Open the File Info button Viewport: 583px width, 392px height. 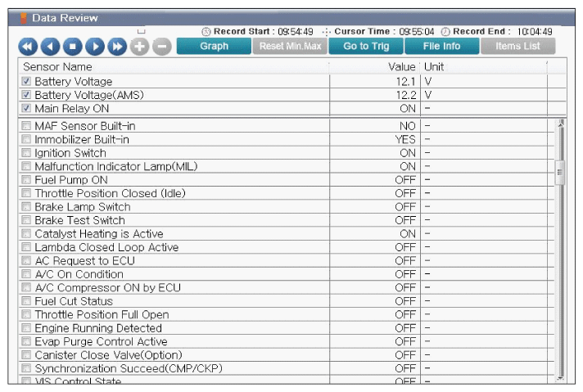441,47
